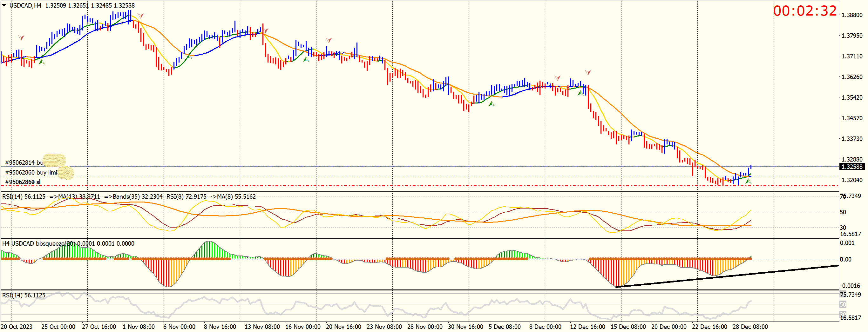This screenshot has width=868, height=332.
Task: Select the latest green up arrow near 28 Dec
Action: pos(749,181)
